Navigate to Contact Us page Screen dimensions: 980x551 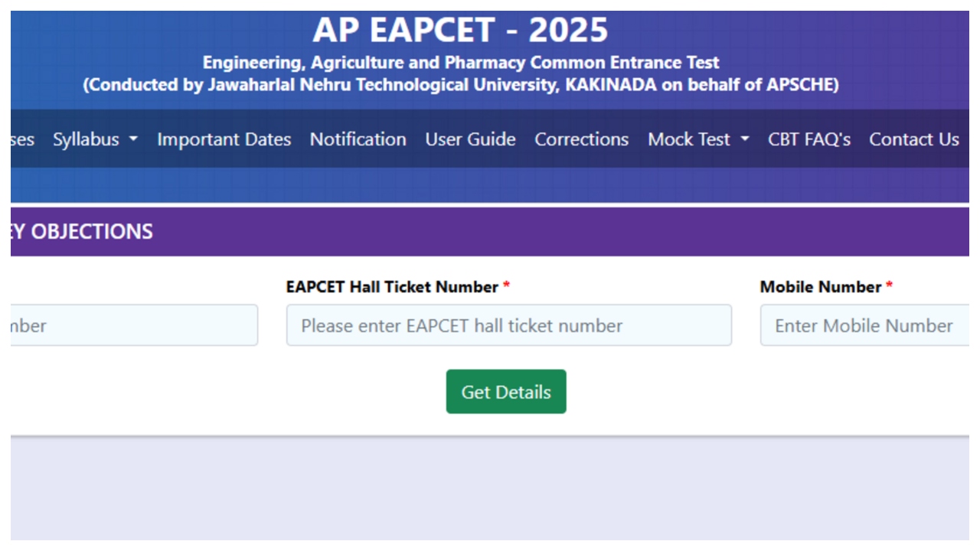coord(913,139)
